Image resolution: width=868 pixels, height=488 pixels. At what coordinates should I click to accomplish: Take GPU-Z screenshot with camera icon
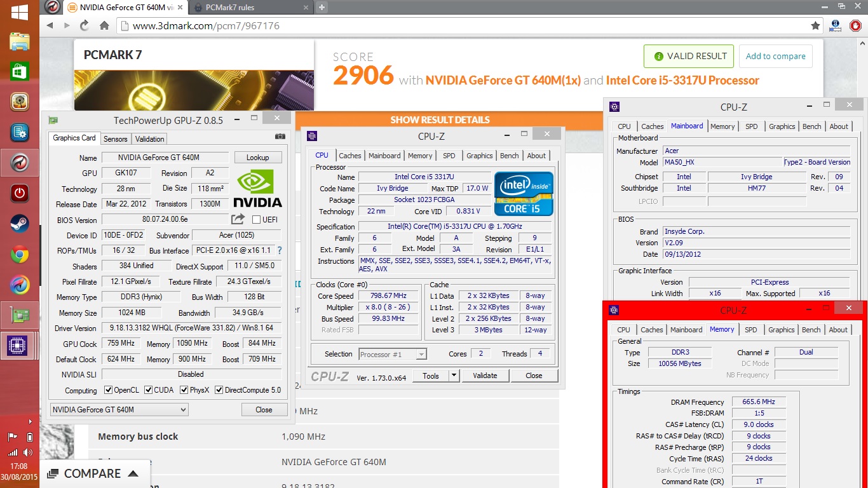coord(280,137)
